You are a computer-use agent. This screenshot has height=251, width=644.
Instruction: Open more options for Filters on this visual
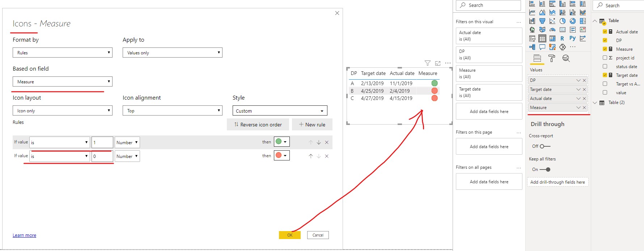click(x=519, y=22)
